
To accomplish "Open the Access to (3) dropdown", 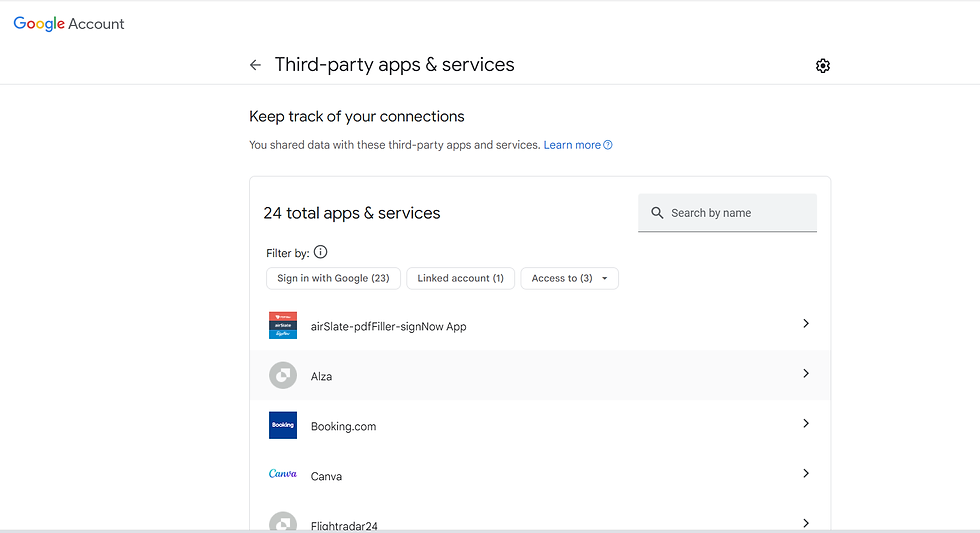I will point(569,278).
